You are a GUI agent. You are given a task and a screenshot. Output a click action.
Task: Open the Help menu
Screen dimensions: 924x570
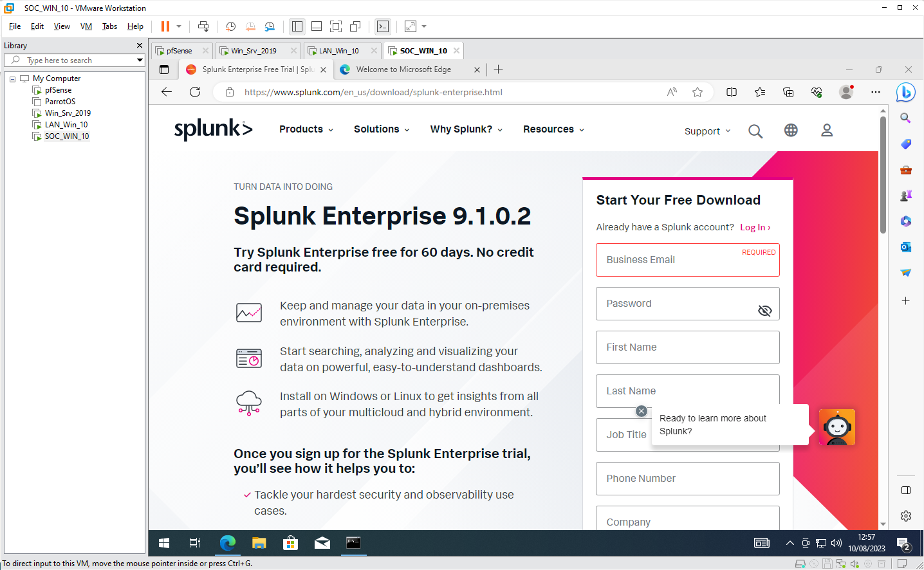pos(135,26)
